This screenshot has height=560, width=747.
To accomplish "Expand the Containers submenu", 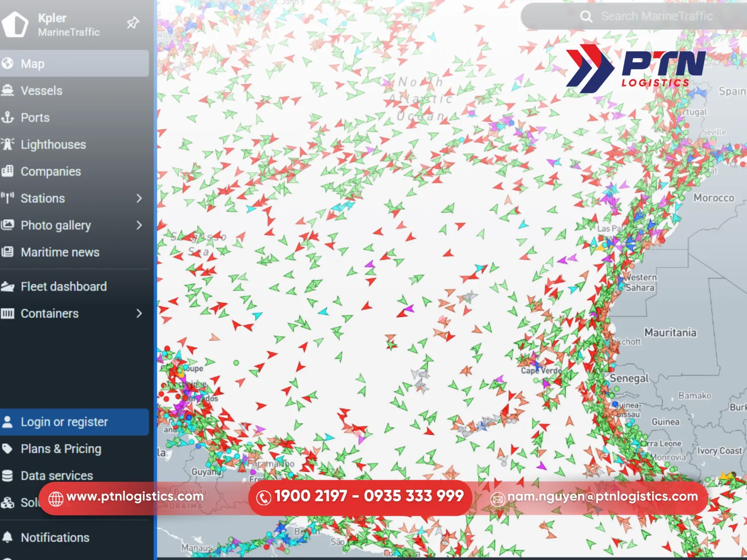I will click(x=138, y=314).
